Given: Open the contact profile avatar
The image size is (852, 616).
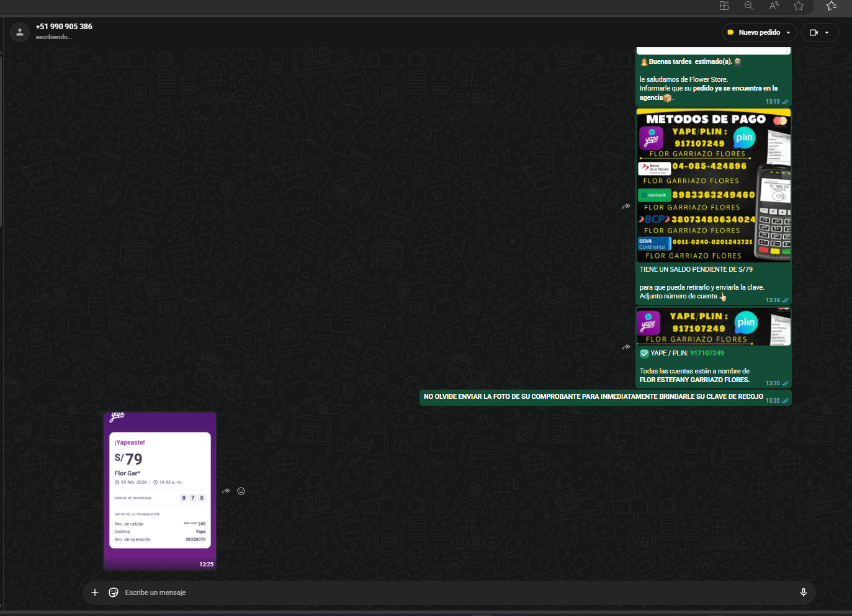Looking at the screenshot, I should [20, 32].
